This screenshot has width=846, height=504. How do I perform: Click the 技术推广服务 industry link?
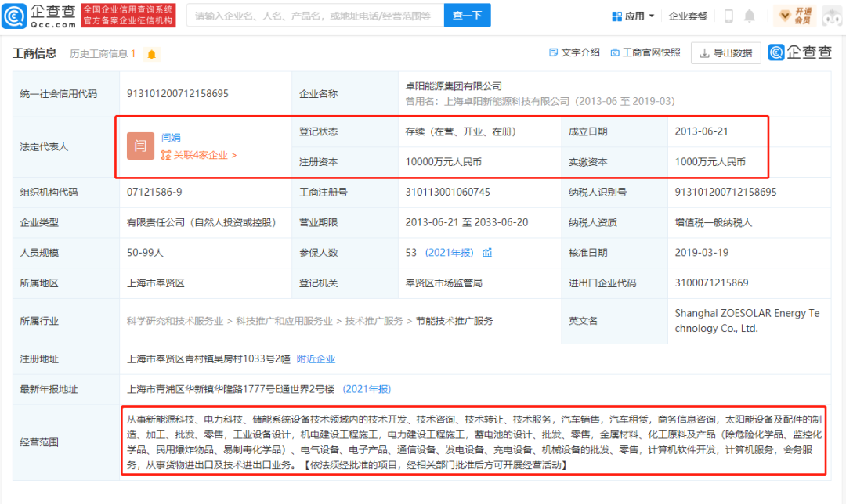pyautogui.click(x=374, y=322)
